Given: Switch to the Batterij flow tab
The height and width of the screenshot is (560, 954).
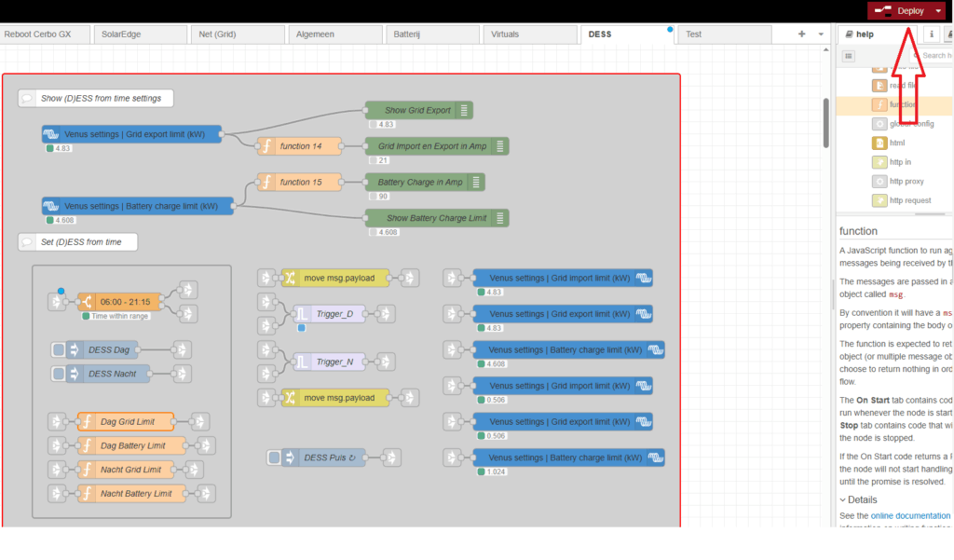Looking at the screenshot, I should tap(432, 34).
